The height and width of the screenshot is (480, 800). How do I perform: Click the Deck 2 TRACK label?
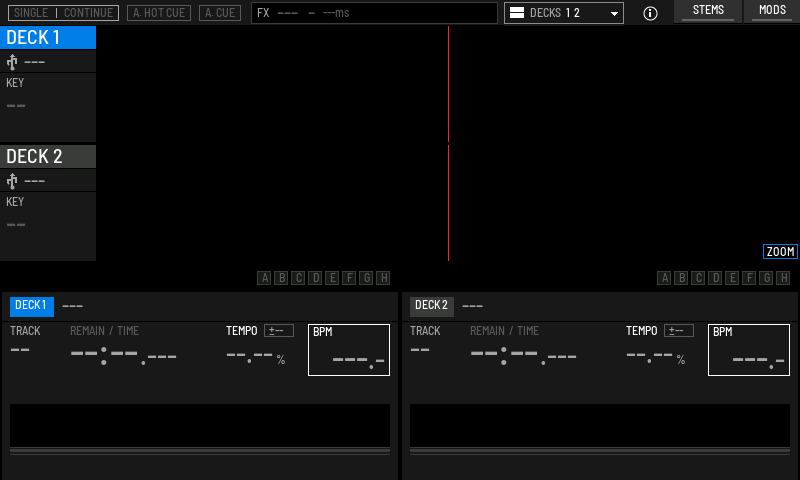click(x=425, y=331)
